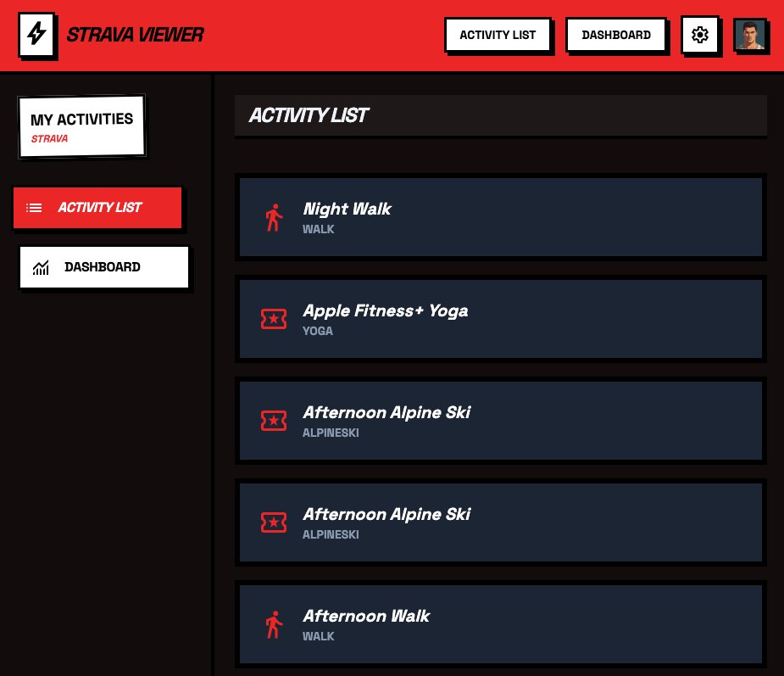
Task: Click the YOGA type label
Action: (318, 332)
